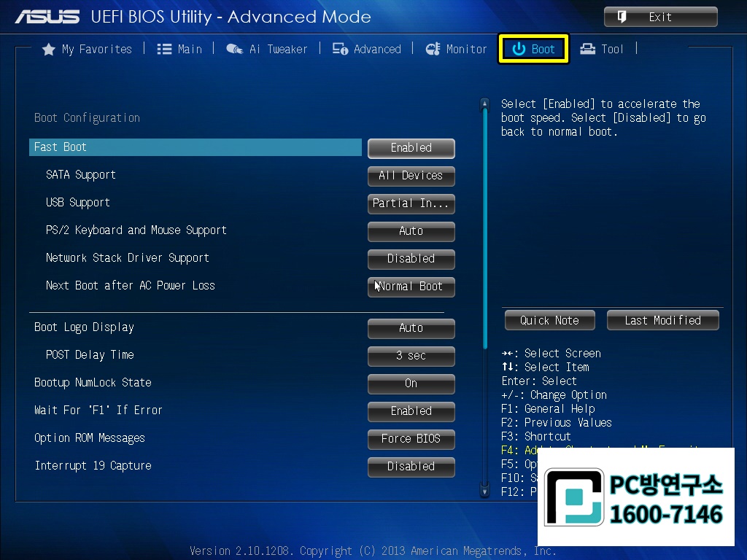Open Option ROM Messages Force BIOS dropdown
The height and width of the screenshot is (560, 747).
pos(411,438)
